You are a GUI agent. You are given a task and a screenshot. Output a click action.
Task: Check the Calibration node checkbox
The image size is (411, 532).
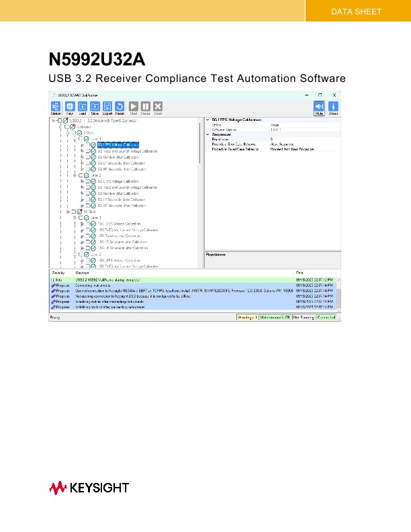(66, 126)
